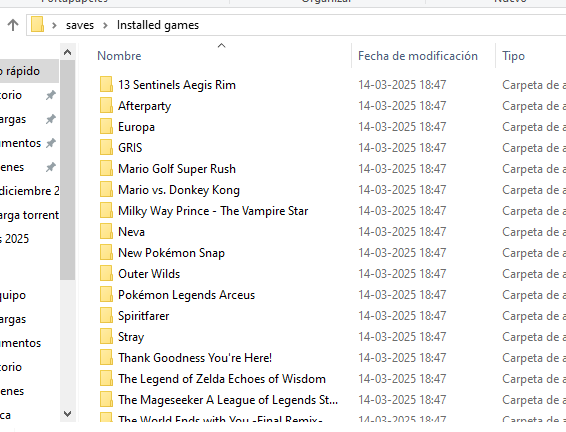566x432 pixels.
Task: Sort by Fecha de modificación column header
Action: pyautogui.click(x=418, y=56)
